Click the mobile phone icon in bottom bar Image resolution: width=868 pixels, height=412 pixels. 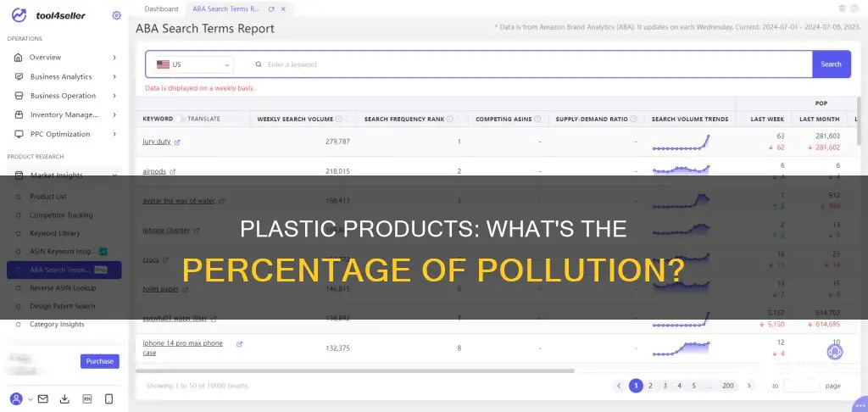point(109,398)
